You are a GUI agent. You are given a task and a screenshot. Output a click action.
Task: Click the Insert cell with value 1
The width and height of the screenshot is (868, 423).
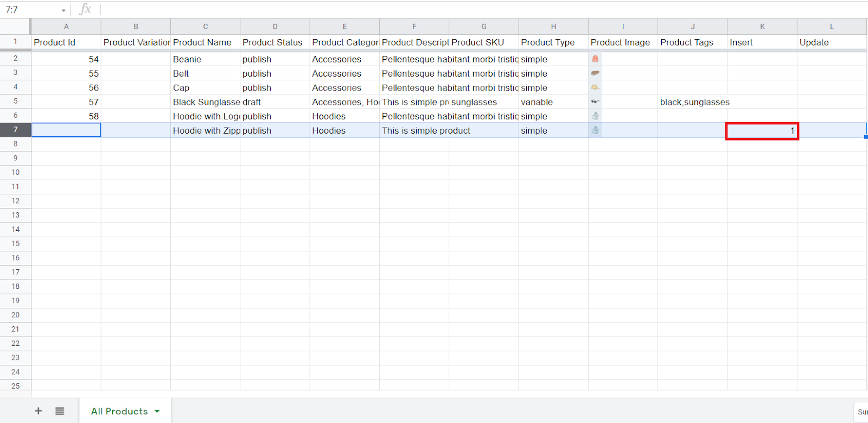click(x=762, y=130)
